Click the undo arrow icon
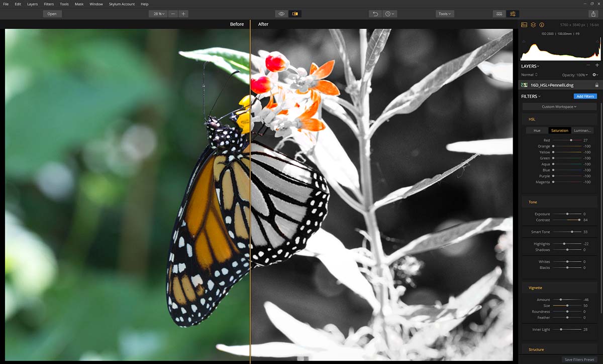The width and height of the screenshot is (603, 364). pos(375,14)
